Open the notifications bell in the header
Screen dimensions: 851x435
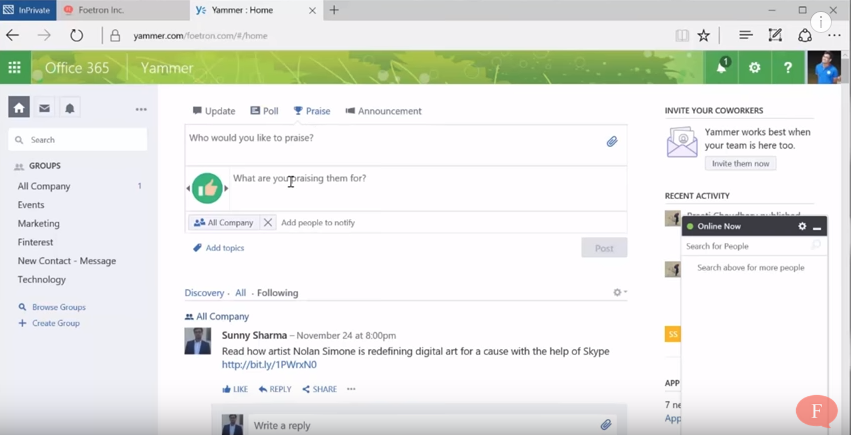(721, 67)
